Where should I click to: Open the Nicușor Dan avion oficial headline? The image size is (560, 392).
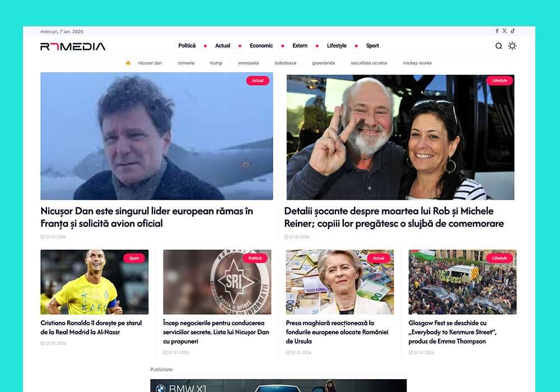pos(147,217)
